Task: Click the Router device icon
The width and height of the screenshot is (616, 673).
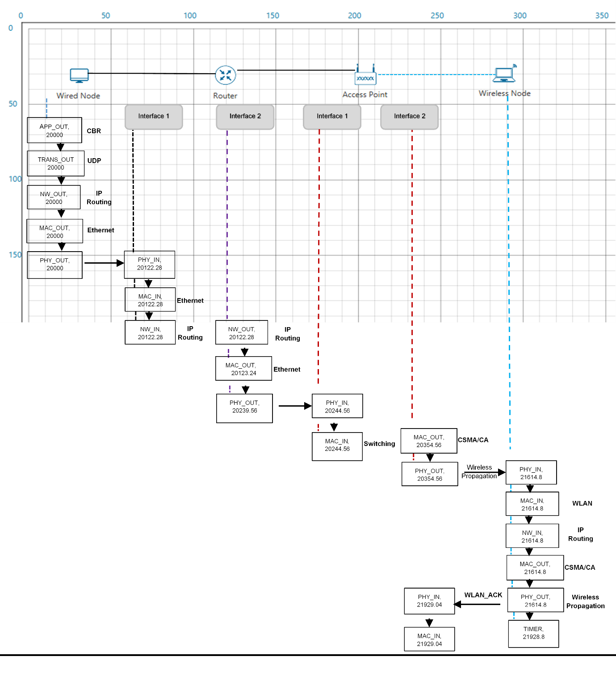Action: pyautogui.click(x=226, y=75)
